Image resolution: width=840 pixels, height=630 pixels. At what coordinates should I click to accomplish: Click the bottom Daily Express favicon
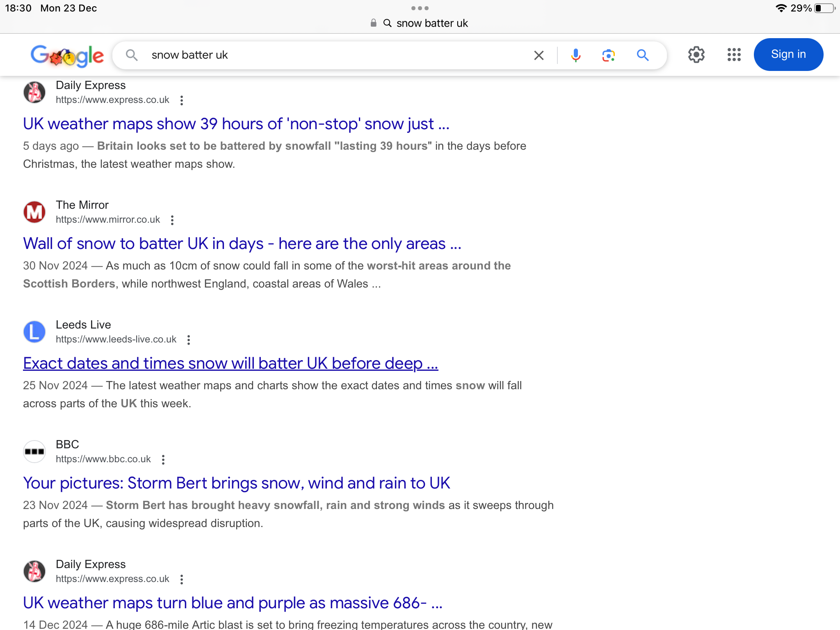click(34, 571)
